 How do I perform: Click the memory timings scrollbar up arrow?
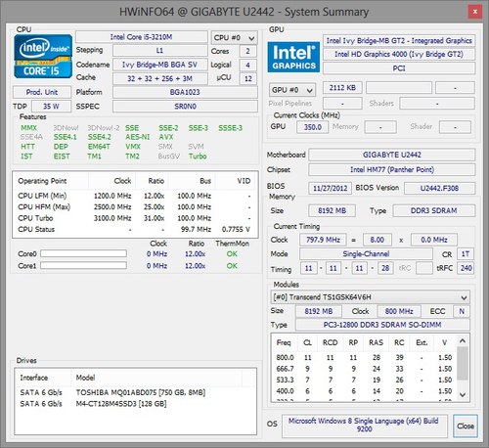click(463, 341)
